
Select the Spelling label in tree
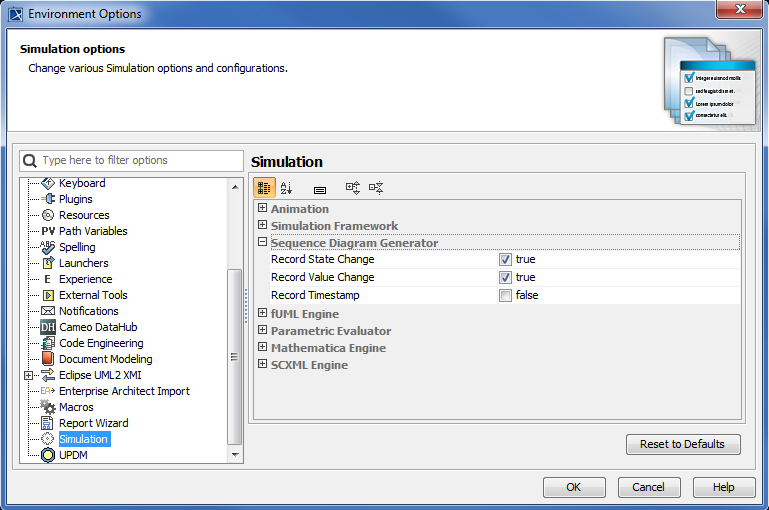coord(77,247)
